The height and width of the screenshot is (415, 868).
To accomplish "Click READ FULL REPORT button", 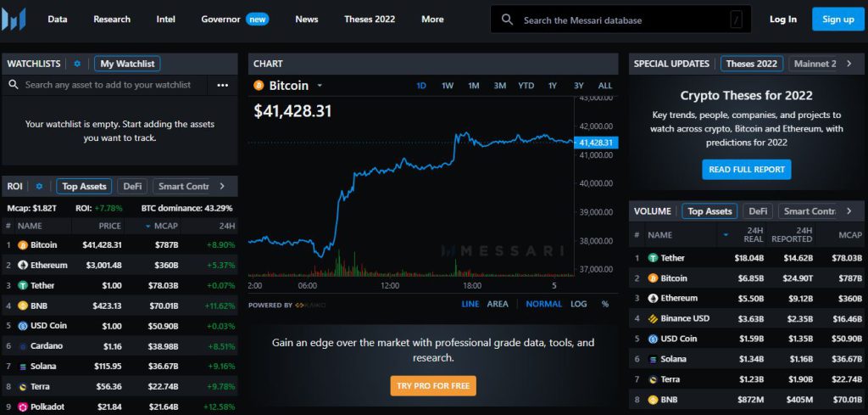I will pos(747,170).
